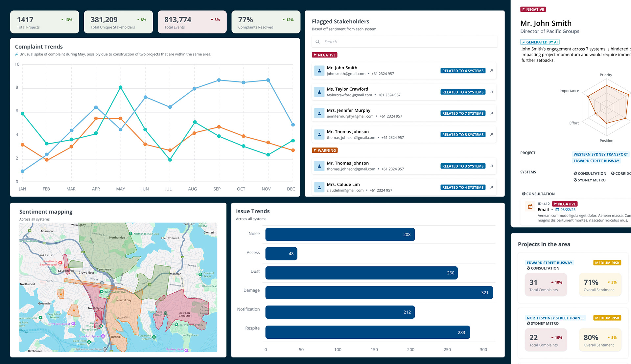Click the Generated by AI badge
The width and height of the screenshot is (631, 364).
point(540,42)
